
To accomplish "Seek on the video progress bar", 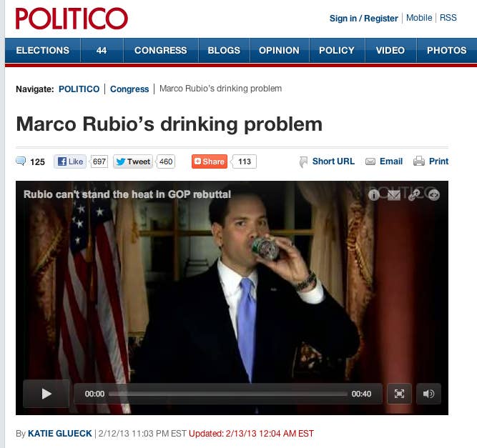I will [228, 394].
